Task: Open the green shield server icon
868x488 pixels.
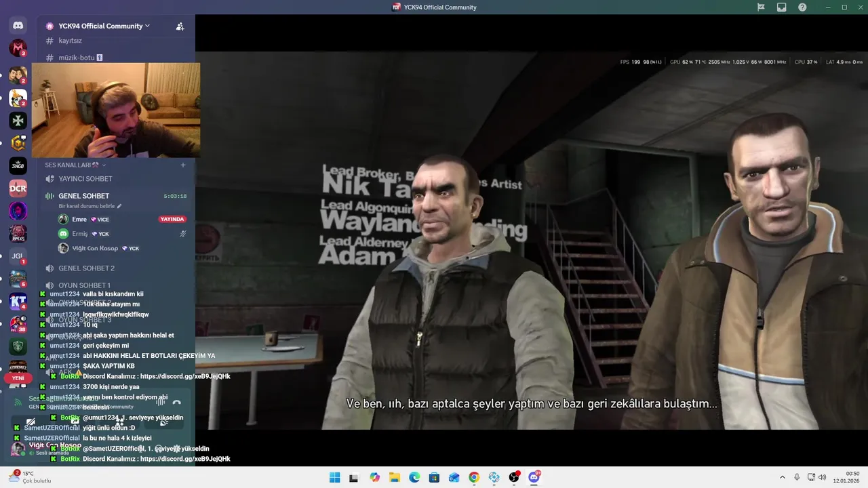Action: (x=18, y=346)
